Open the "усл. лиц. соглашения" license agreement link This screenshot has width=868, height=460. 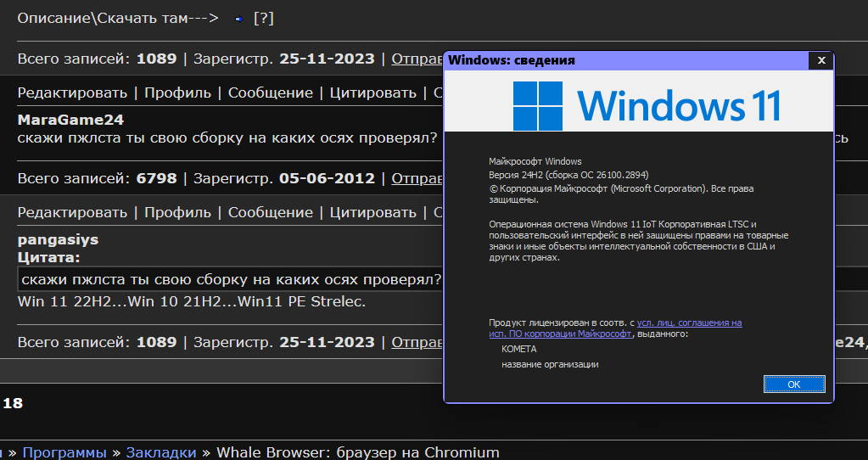click(689, 323)
